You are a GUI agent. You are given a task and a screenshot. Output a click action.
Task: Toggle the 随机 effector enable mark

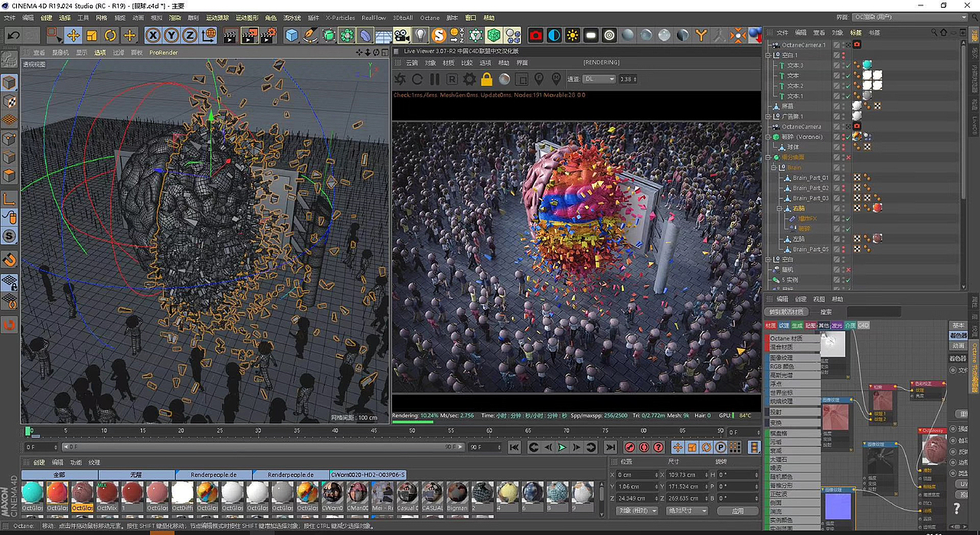point(848,269)
